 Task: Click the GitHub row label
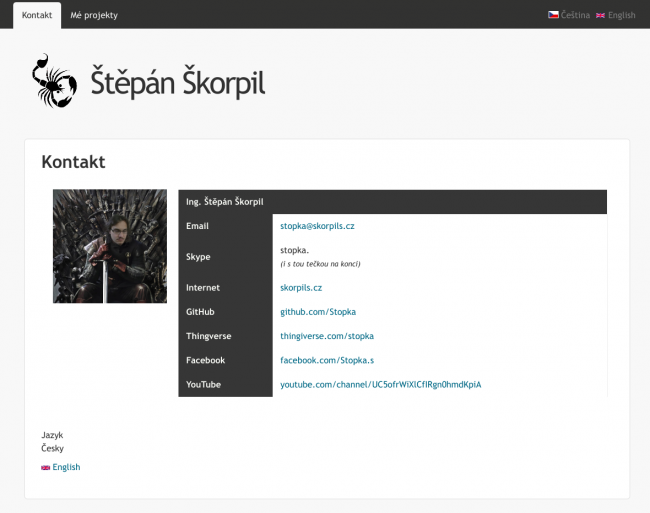tap(200, 312)
